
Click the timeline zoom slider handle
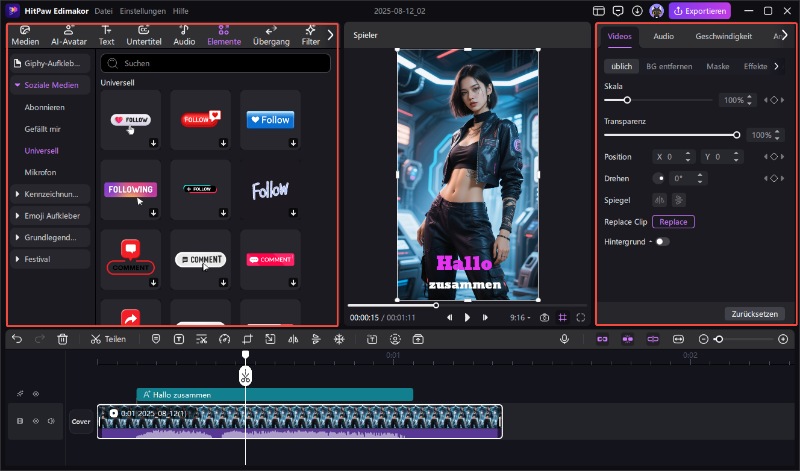718,339
